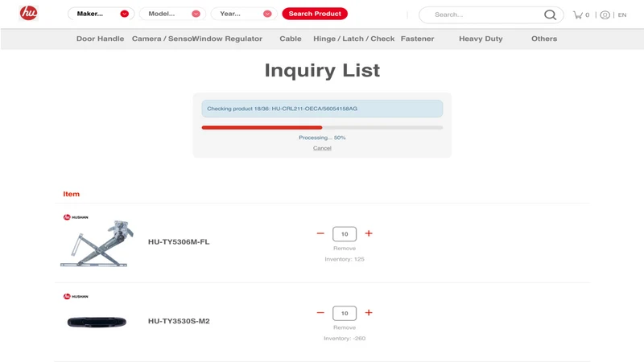This screenshot has width=644, height=362.
Task: Open the Maker dropdown
Action: coord(101,14)
